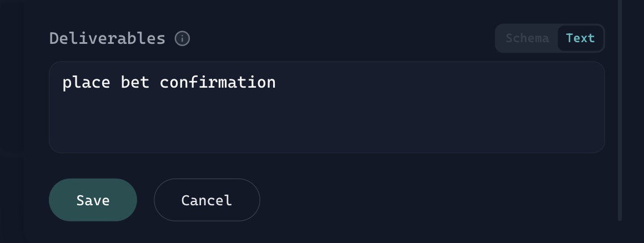Click the word 'bet' in the text box
The image size is (644, 243).
(135, 83)
